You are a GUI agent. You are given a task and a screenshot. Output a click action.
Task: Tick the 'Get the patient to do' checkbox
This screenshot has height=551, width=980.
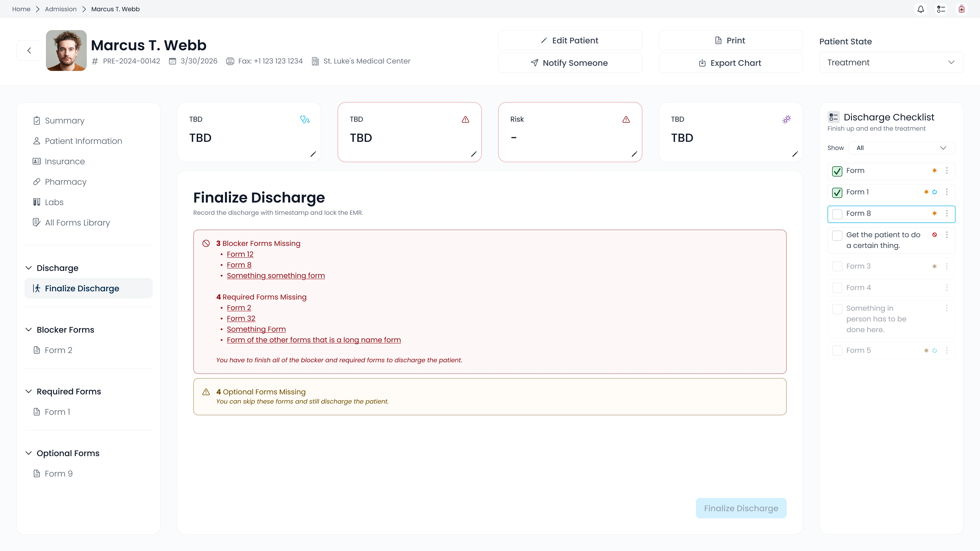coord(837,235)
